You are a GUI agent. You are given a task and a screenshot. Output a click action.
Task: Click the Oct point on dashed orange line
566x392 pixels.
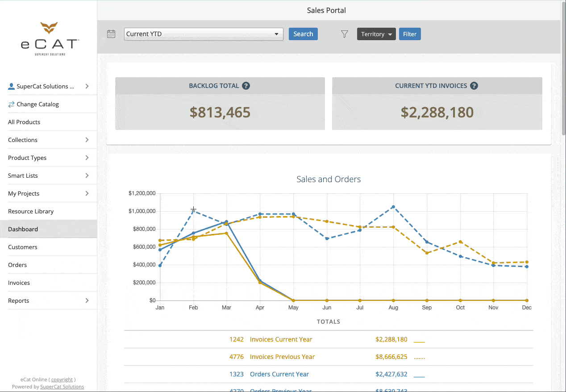pos(460,242)
